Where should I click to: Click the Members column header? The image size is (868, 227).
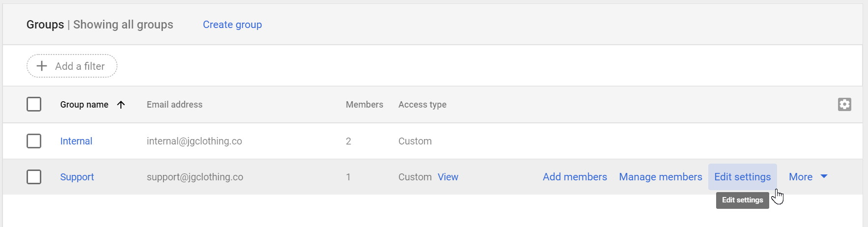point(364,105)
